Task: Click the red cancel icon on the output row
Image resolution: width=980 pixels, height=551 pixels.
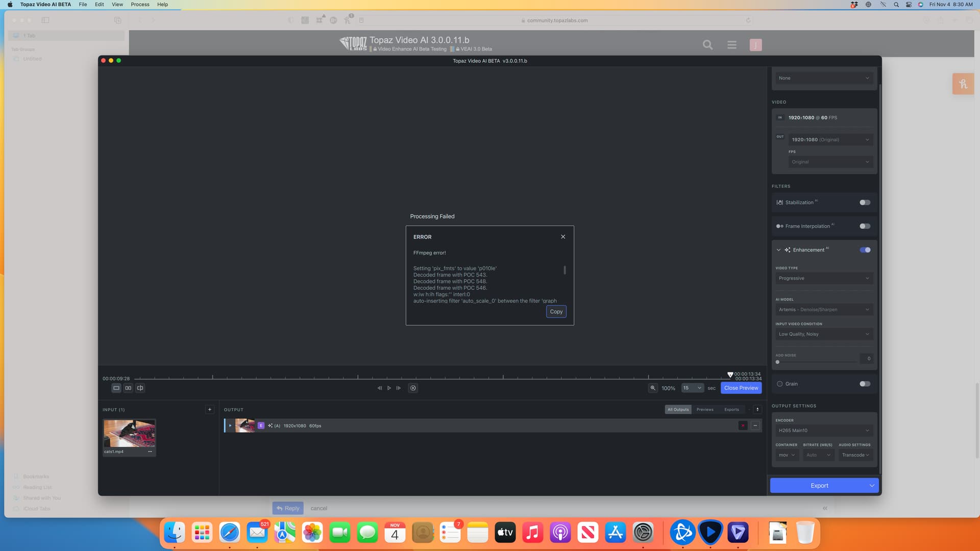Action: click(743, 425)
